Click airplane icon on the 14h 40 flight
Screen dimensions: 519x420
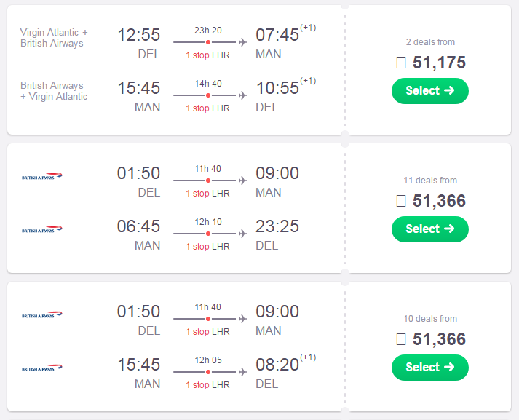click(243, 95)
